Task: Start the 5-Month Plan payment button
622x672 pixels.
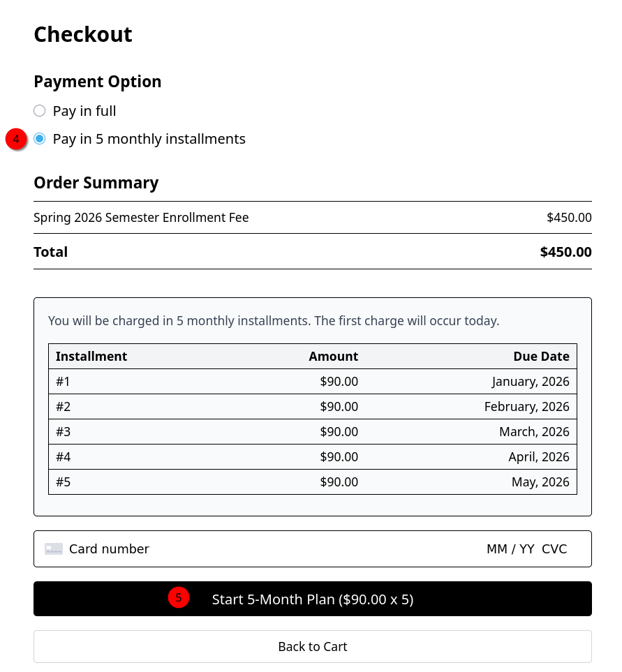Action: pyautogui.click(x=313, y=599)
